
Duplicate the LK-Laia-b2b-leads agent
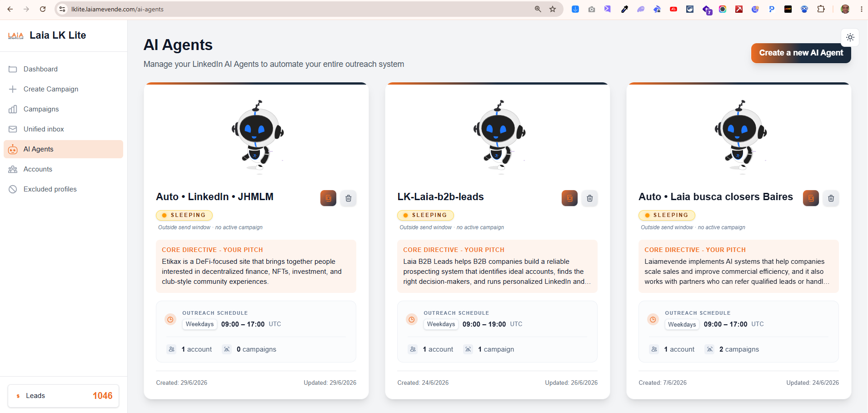pos(569,198)
